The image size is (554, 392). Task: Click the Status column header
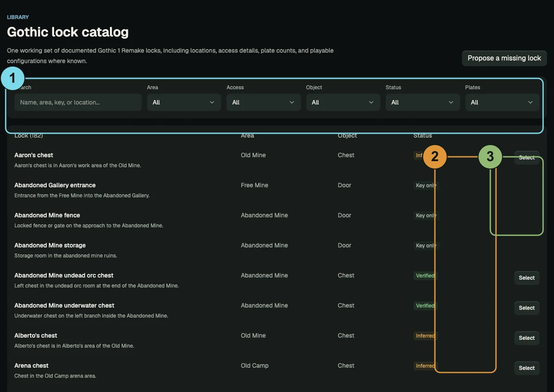[x=423, y=136]
